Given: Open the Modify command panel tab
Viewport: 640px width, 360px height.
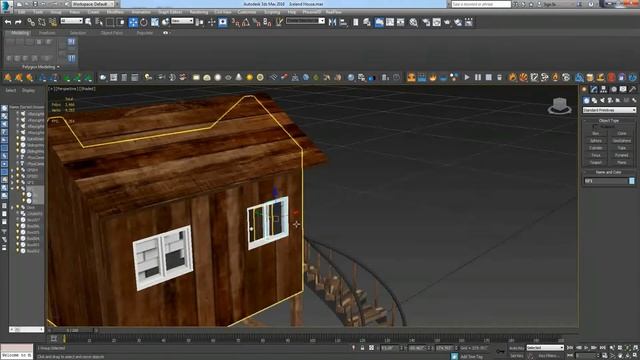Looking at the screenshot, I should (x=594, y=89).
